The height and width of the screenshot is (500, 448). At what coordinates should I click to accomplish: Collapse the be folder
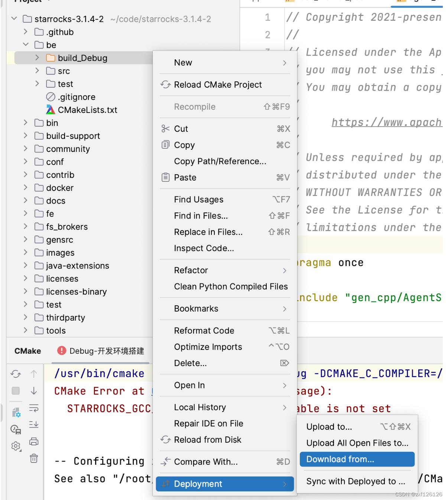[26, 44]
